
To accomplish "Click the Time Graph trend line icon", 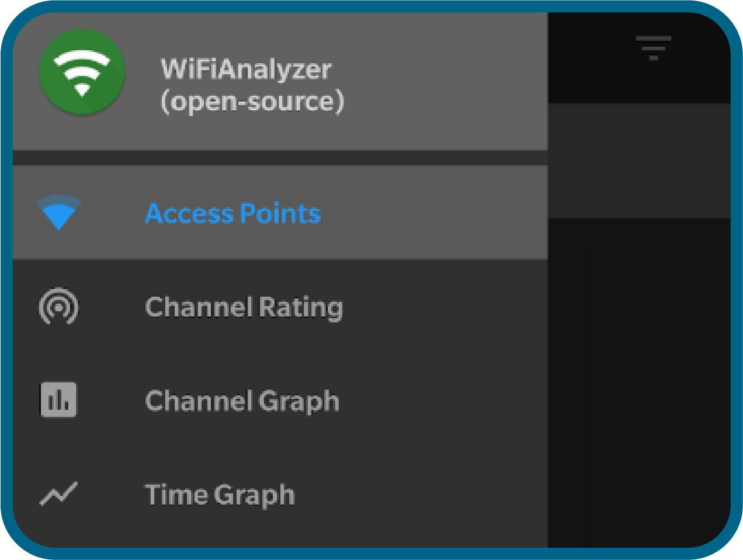I will [x=58, y=494].
